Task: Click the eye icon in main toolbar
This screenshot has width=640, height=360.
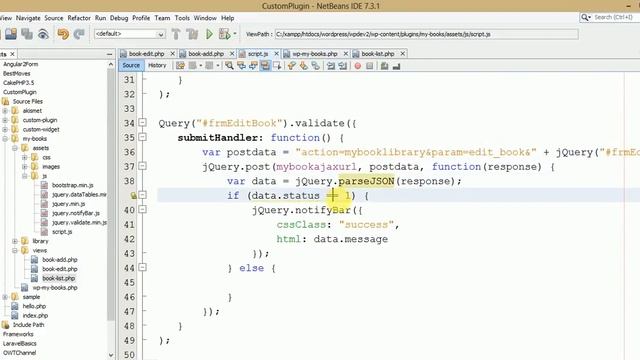Action: click(x=43, y=34)
